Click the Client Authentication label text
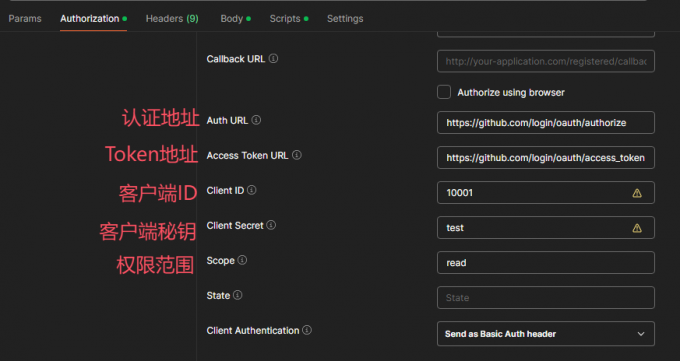This screenshot has width=680, height=361. [x=253, y=331]
